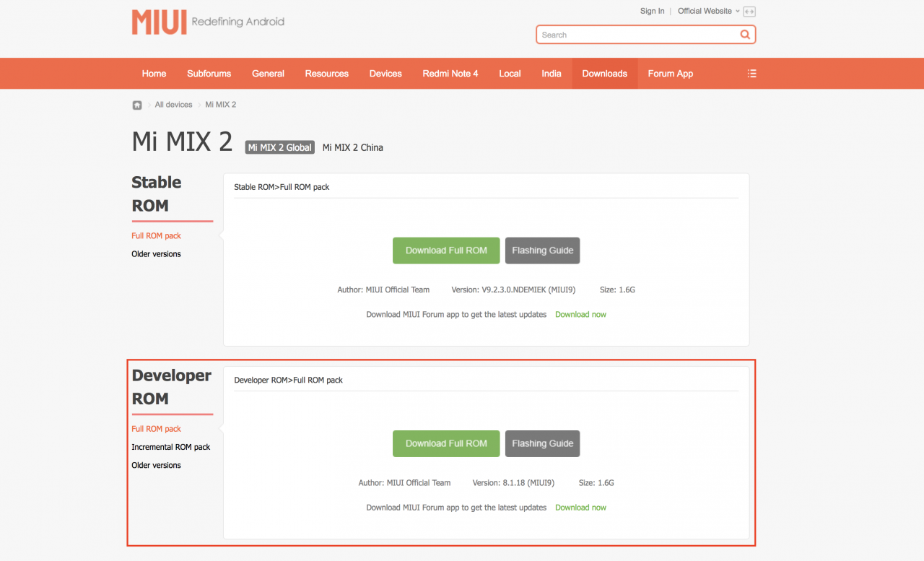Click 'Author: MIUI Official Team' in Stable panel

[383, 290]
